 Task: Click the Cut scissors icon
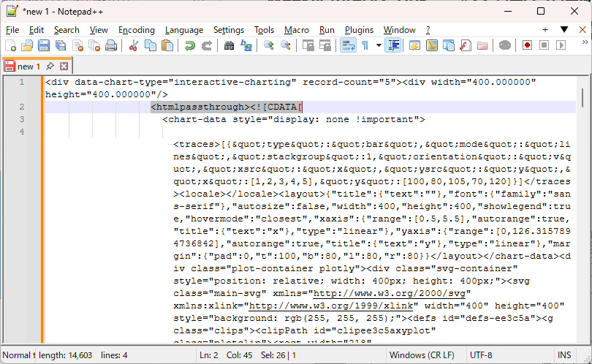(x=133, y=45)
